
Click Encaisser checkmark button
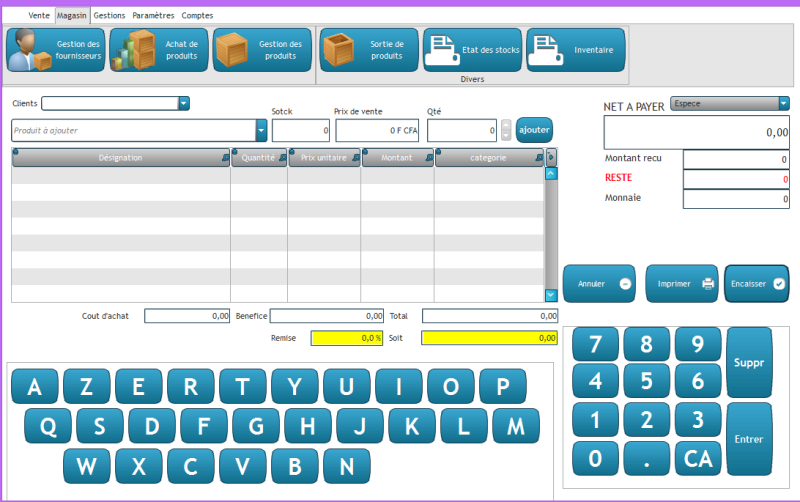(x=756, y=284)
